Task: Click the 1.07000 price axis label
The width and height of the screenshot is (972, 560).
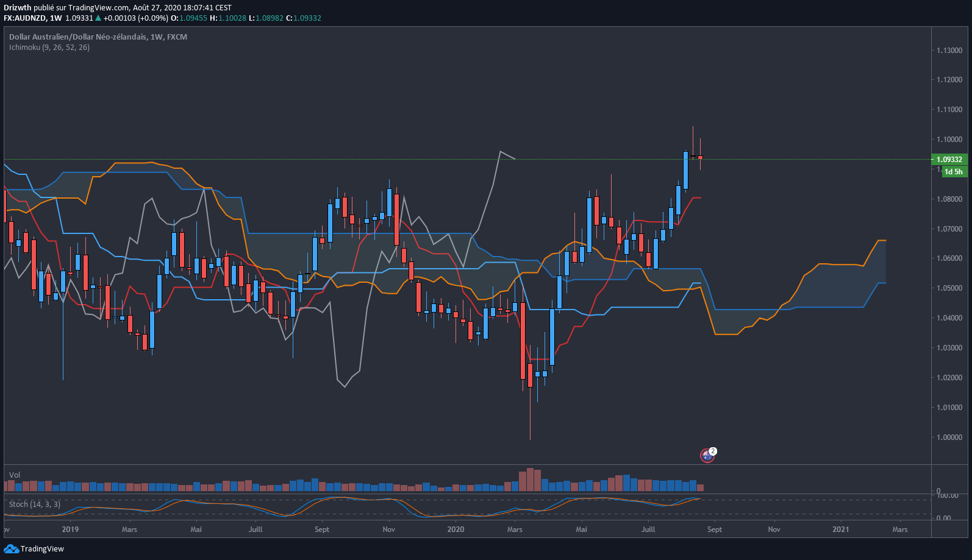Action: [x=949, y=229]
